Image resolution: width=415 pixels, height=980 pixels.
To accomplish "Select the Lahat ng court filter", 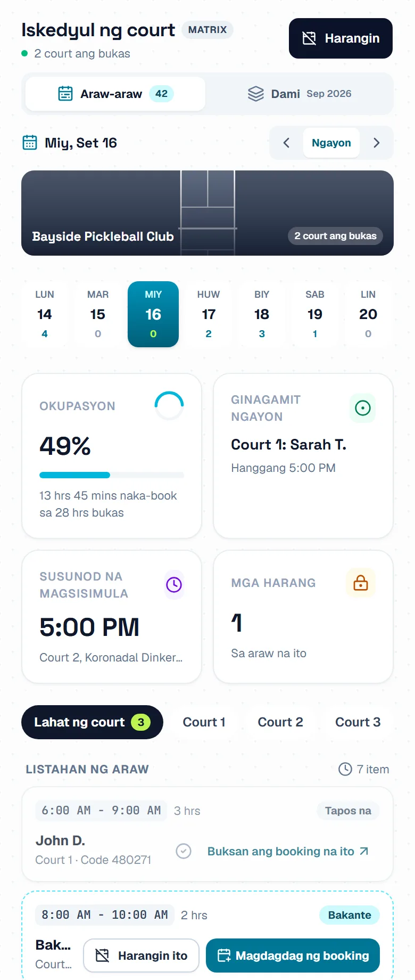I will pos(92,722).
